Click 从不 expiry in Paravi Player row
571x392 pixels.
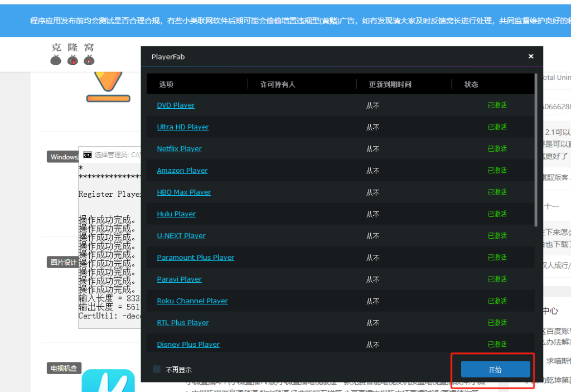point(373,280)
